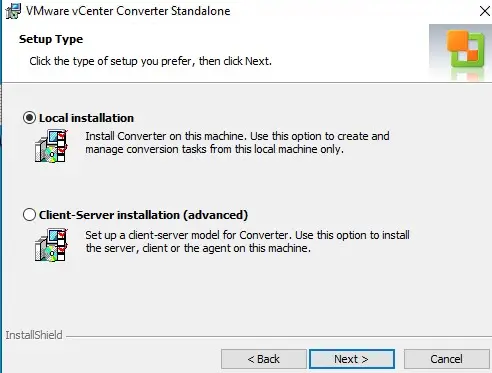This screenshot has width=492, height=373.
Task: Click the 'Set up a client-server model' description
Action: click(x=247, y=235)
